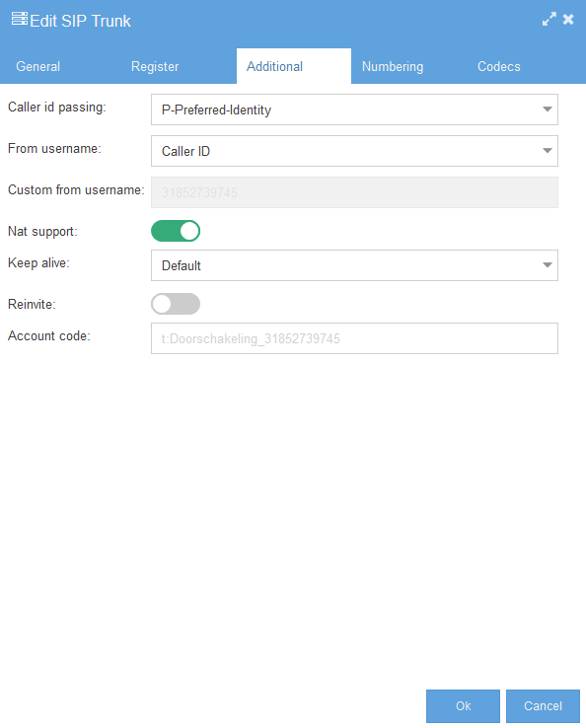
Task: Open From username dropdown arrow
Action: pos(547,151)
